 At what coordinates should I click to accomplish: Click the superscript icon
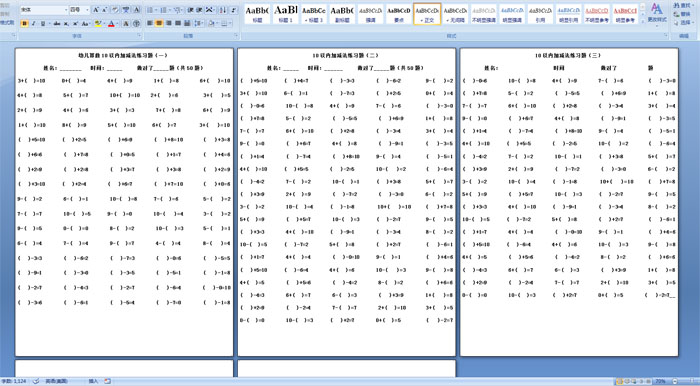click(75, 23)
